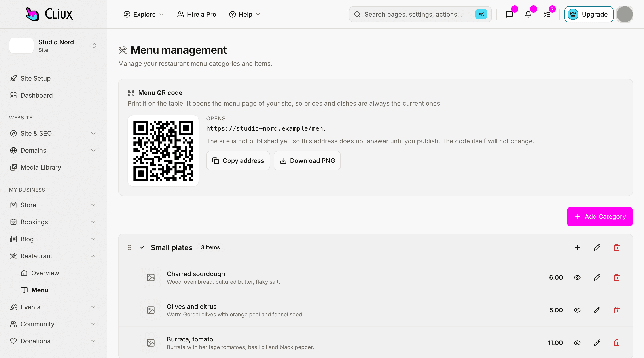Click the search pages input field
Image resolution: width=644 pixels, height=358 pixels.
tap(420, 14)
